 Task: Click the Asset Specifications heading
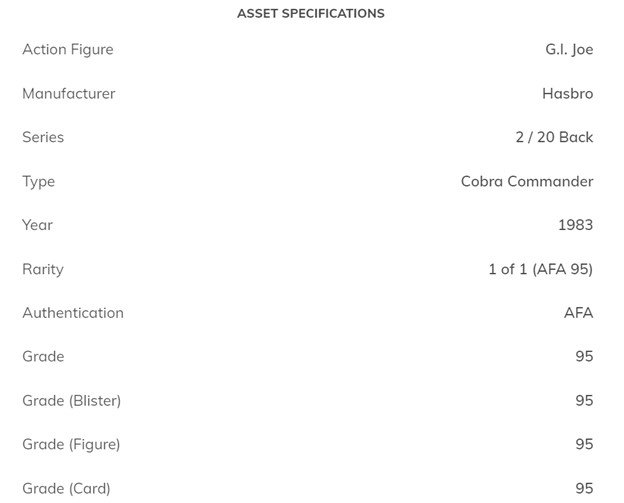click(310, 14)
